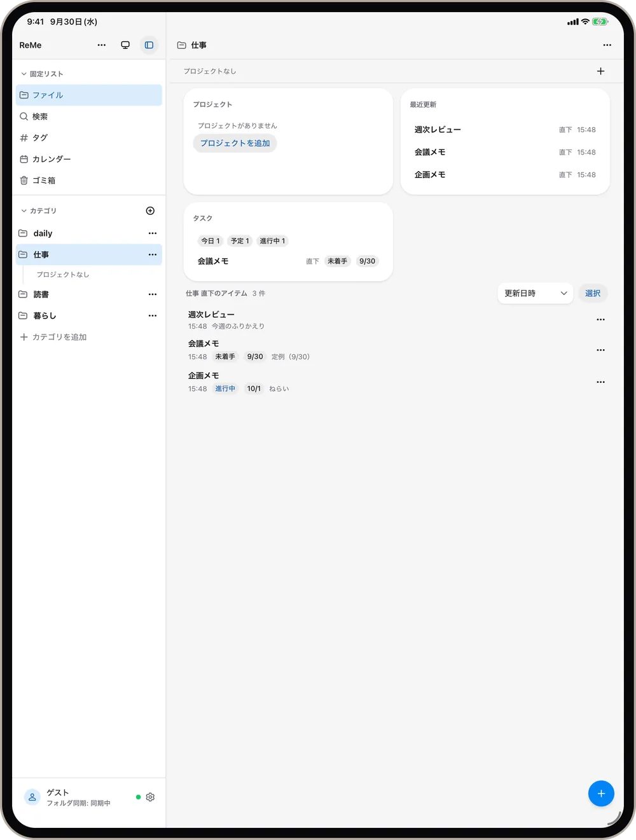The width and height of the screenshot is (636, 840).
Task: Click the monitor display icon in sidebar header
Action: [125, 45]
